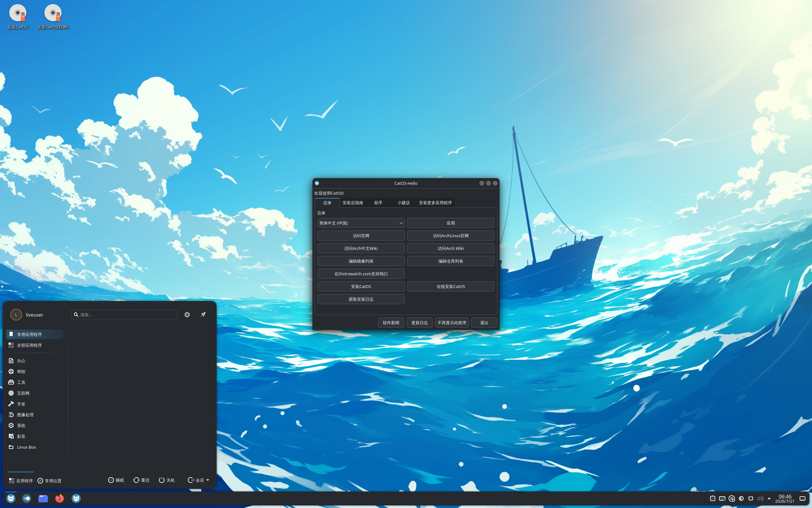Select the 应用程序 tab at launcher bottom
Viewport: 812px width, 508px height.
(21, 480)
